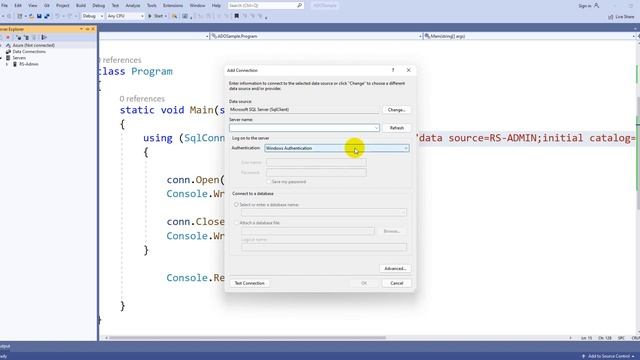Click the bookmark toolbar icon
The height and width of the screenshot is (360, 640).
click(236, 16)
